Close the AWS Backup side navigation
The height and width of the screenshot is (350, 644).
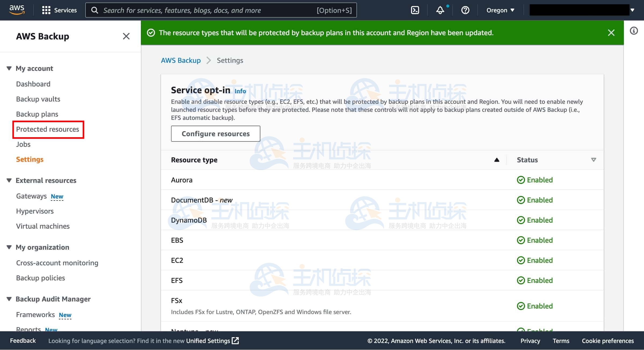tap(126, 36)
